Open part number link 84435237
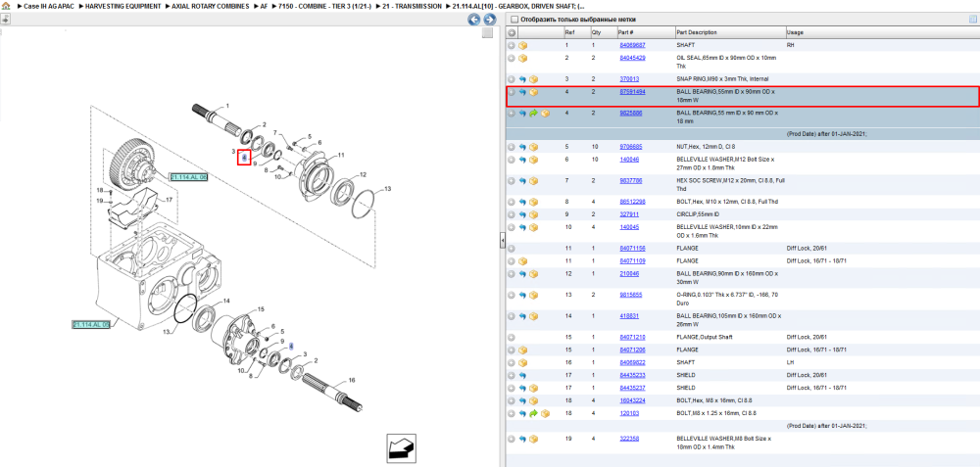 pos(632,388)
